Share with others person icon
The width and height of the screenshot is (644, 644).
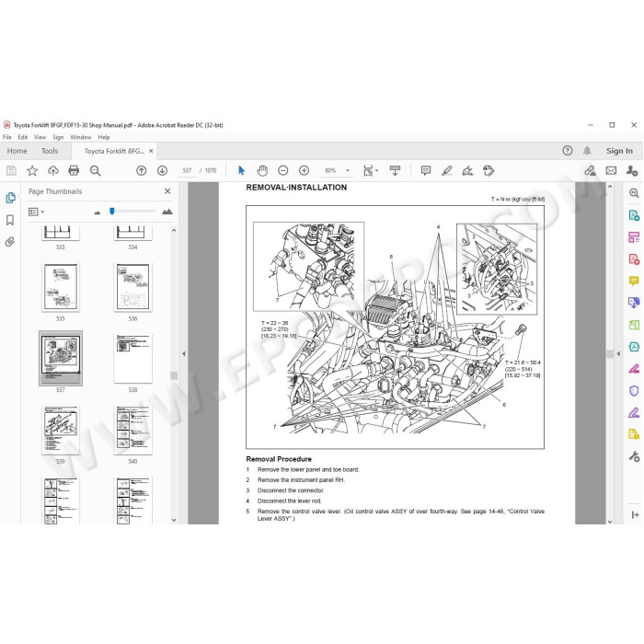632,170
